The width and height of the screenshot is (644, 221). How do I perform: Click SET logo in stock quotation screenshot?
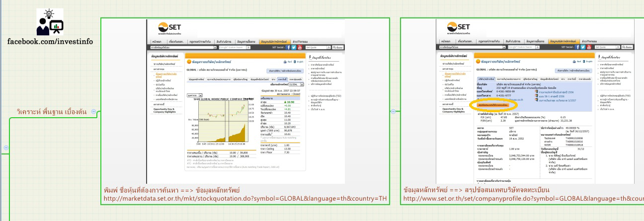[168, 28]
